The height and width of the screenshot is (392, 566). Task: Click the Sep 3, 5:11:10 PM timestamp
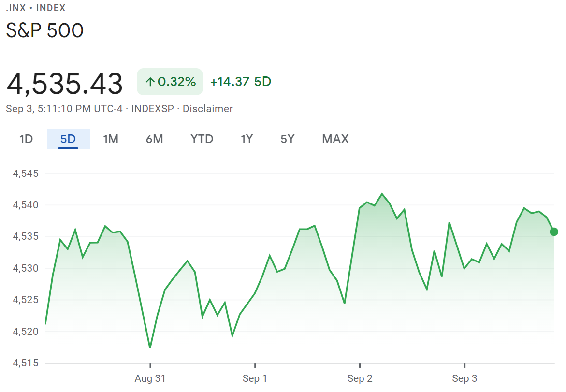pos(64,109)
